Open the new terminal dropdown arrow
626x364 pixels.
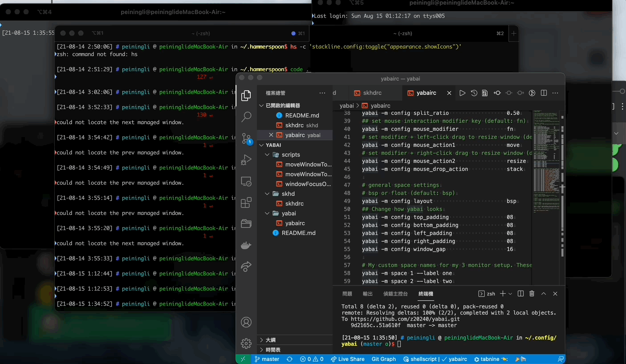[x=510, y=294]
